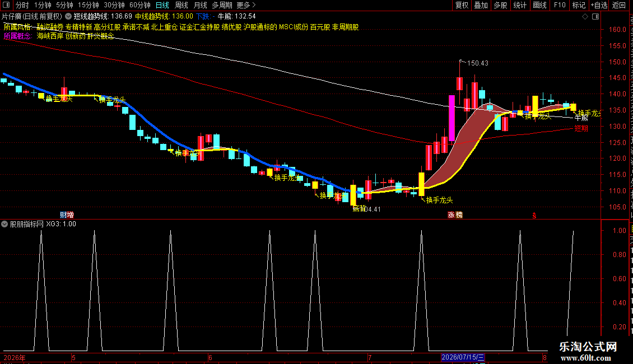633x364 pixels.
Task: Click the 下跌: - readout
Action: click(x=205, y=17)
